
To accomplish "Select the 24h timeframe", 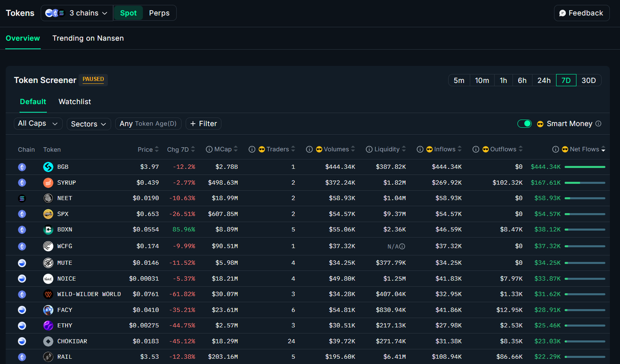I will click(544, 81).
